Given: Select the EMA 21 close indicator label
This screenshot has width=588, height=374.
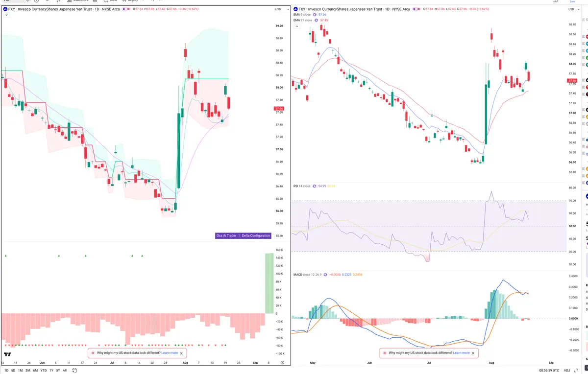Looking at the screenshot, I should (x=303, y=20).
